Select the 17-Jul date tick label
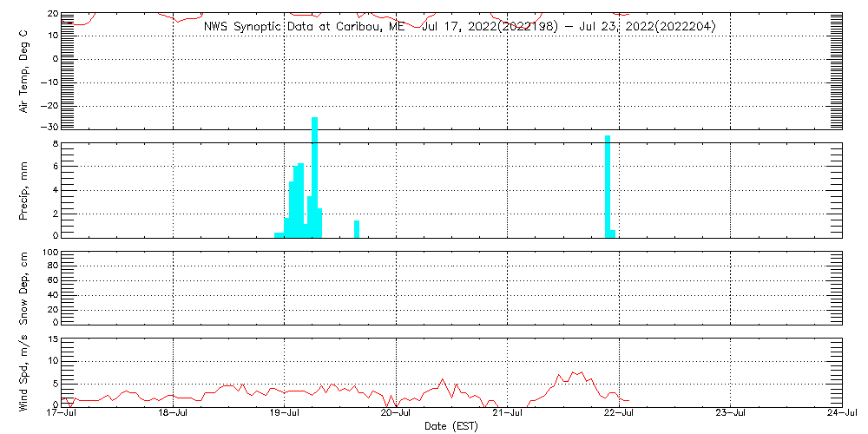This screenshot has height=434, width=868. 62,414
